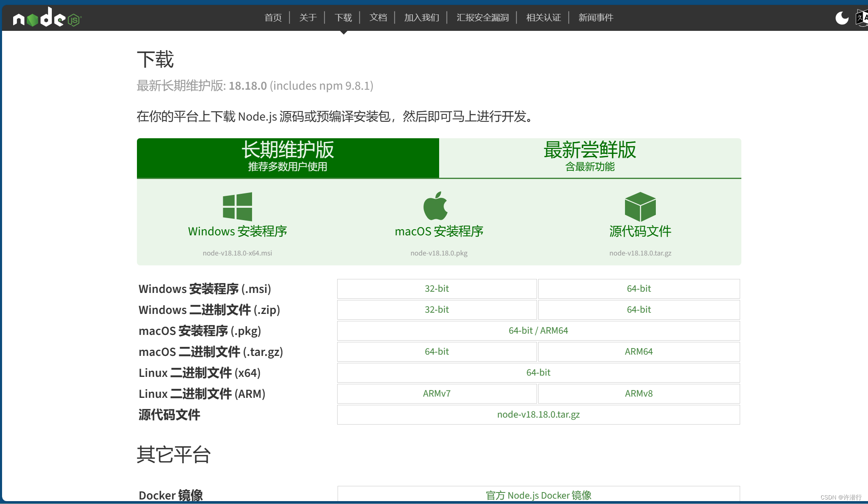Screen dimensions: 868x504
Task: Open the language translation icon
Action: coord(862,18)
